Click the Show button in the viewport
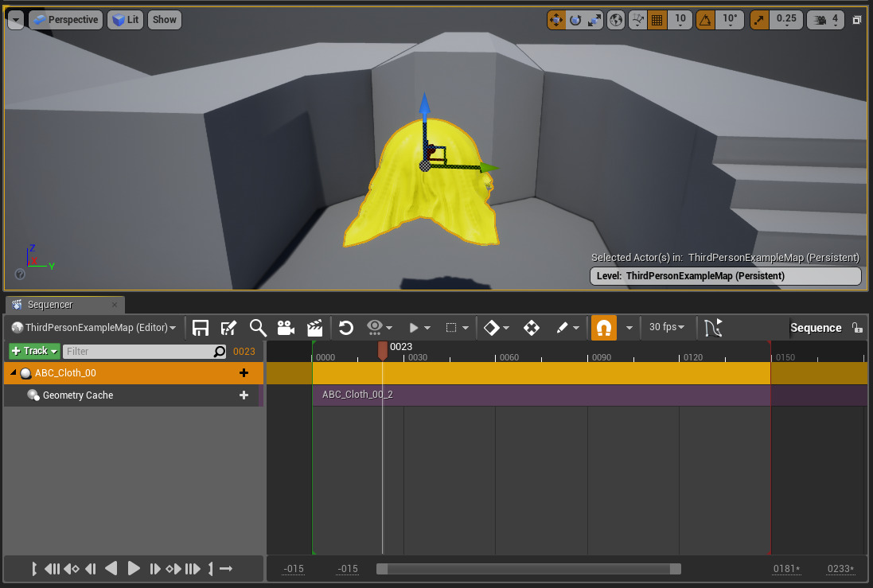Image resolution: width=873 pixels, height=588 pixels. pos(165,20)
